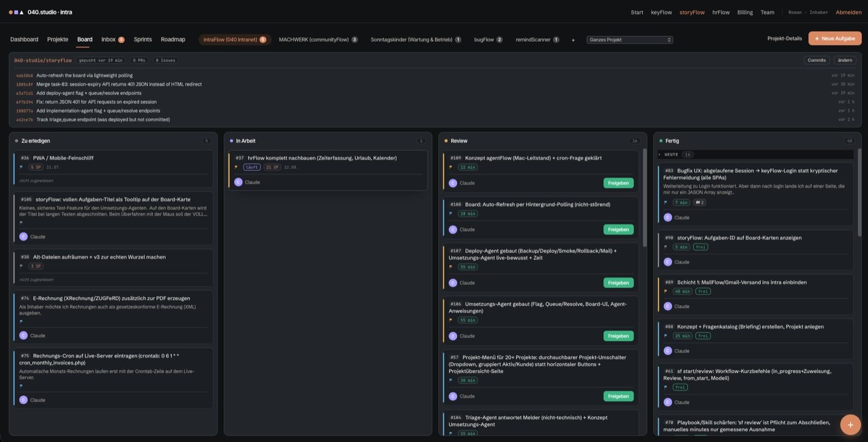Click the Review column scrollbar
The image size is (868, 442).
(644, 197)
